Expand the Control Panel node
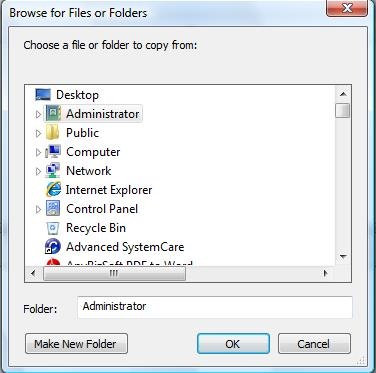The height and width of the screenshot is (373, 376). pyautogui.click(x=38, y=209)
